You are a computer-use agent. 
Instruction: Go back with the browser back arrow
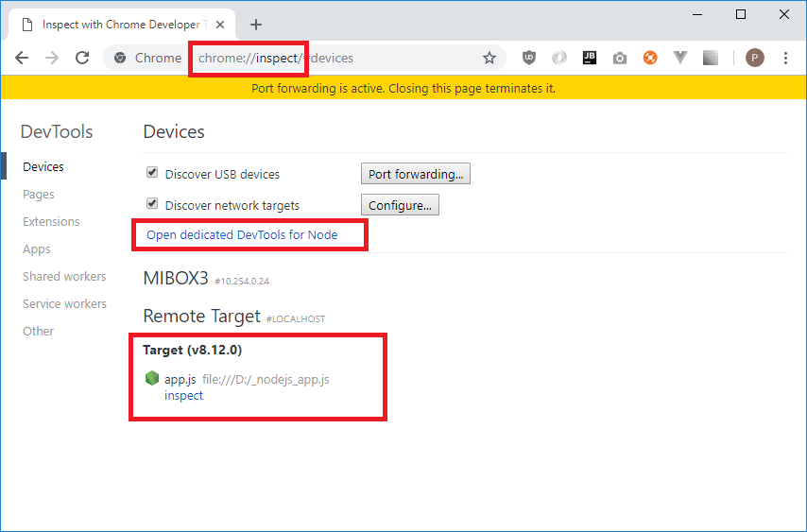tap(22, 58)
